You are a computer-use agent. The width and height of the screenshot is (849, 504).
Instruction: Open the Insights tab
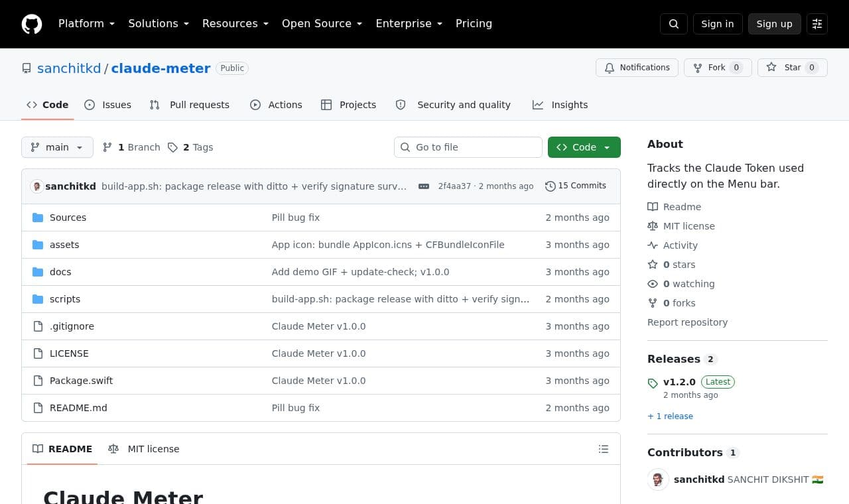pos(560,105)
